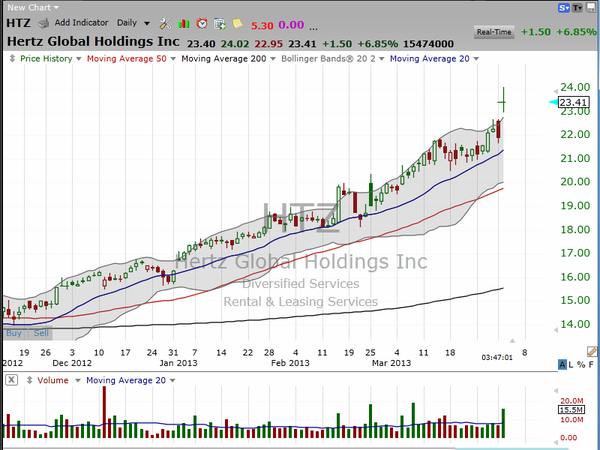Expand price pane Moving Average 20 arrow
This screenshot has width=600, height=450.
pyautogui.click(x=476, y=59)
